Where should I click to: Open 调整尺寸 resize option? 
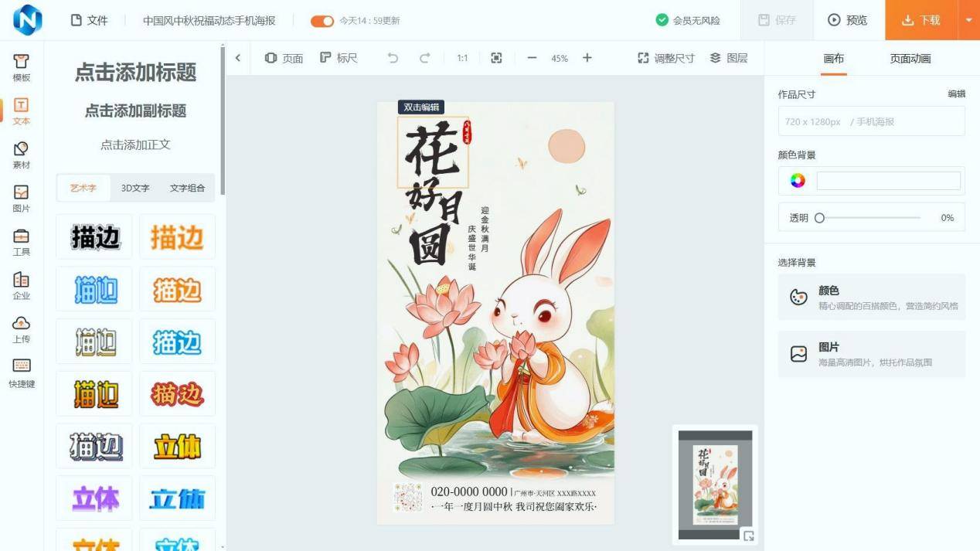665,58
